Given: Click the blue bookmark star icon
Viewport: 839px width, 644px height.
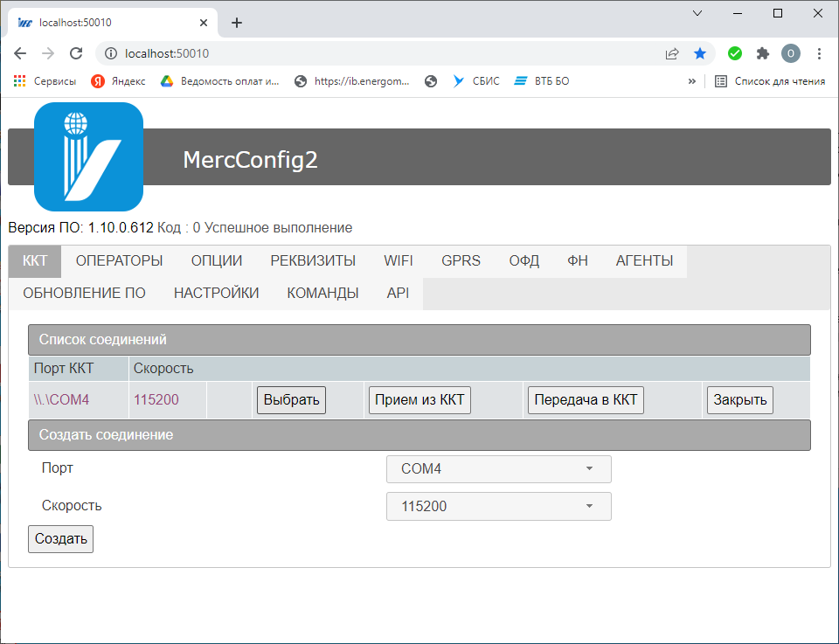Looking at the screenshot, I should tap(700, 53).
